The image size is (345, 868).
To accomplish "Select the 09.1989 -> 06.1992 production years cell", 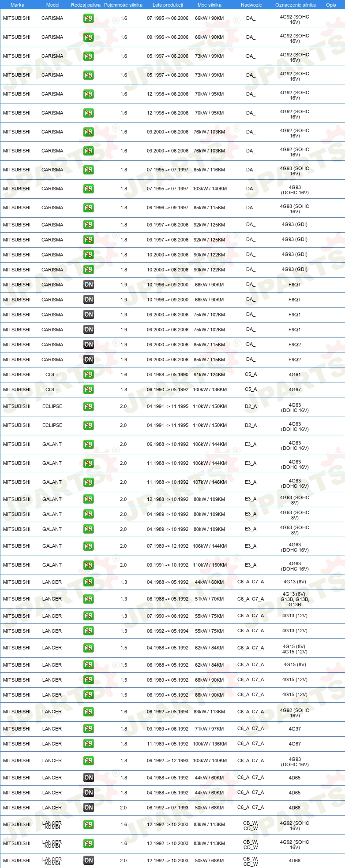I will click(x=168, y=729).
